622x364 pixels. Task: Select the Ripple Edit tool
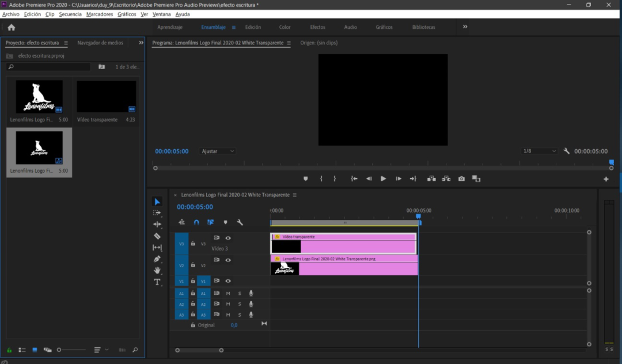[157, 225]
